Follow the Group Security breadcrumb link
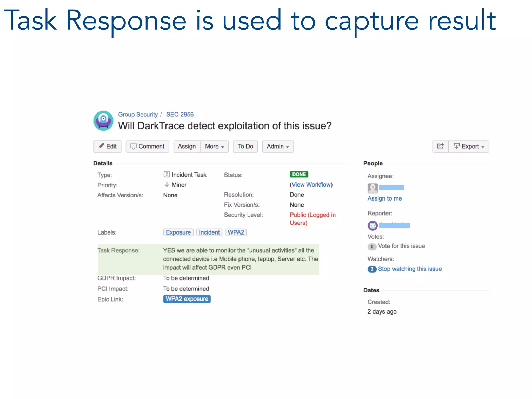 point(138,115)
